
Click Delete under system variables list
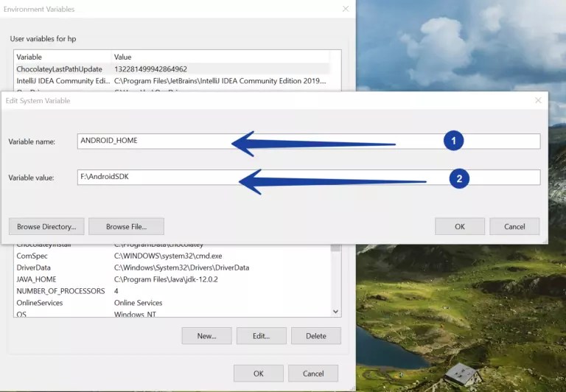point(316,336)
